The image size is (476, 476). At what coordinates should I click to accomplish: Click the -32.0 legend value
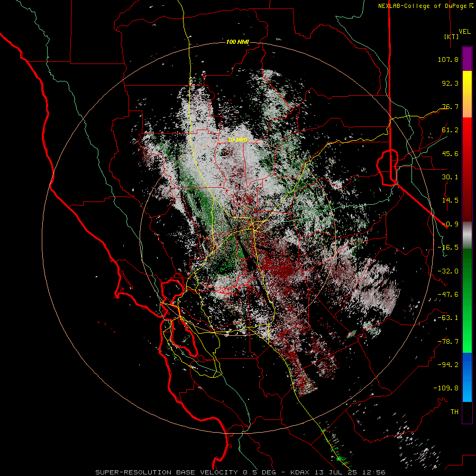[448, 271]
